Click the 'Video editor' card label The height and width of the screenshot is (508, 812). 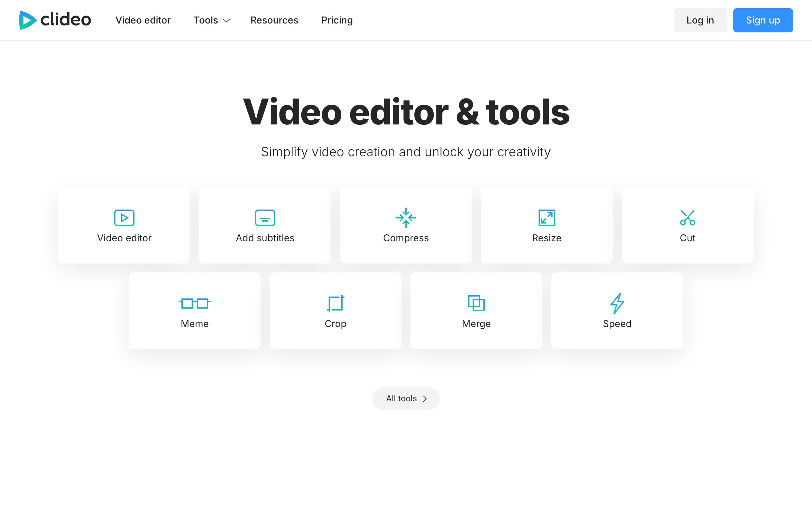[124, 238]
